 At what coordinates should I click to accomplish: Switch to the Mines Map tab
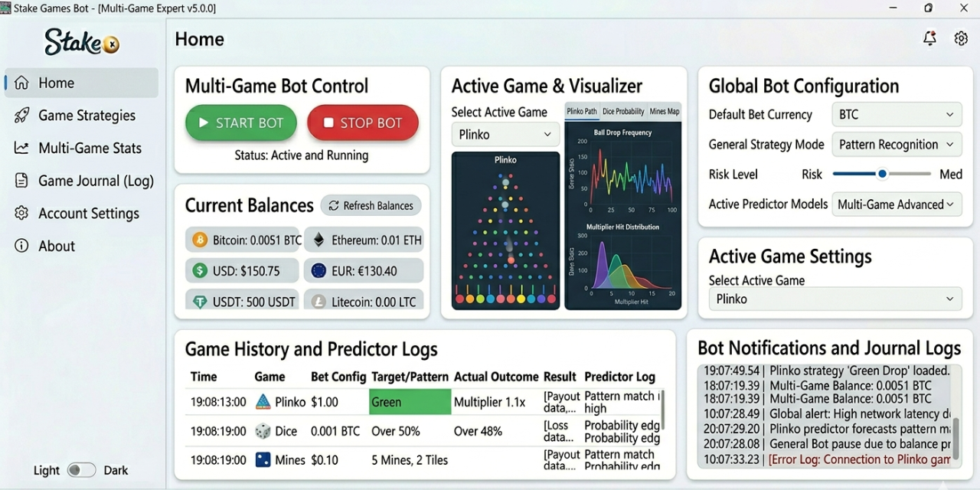664,112
